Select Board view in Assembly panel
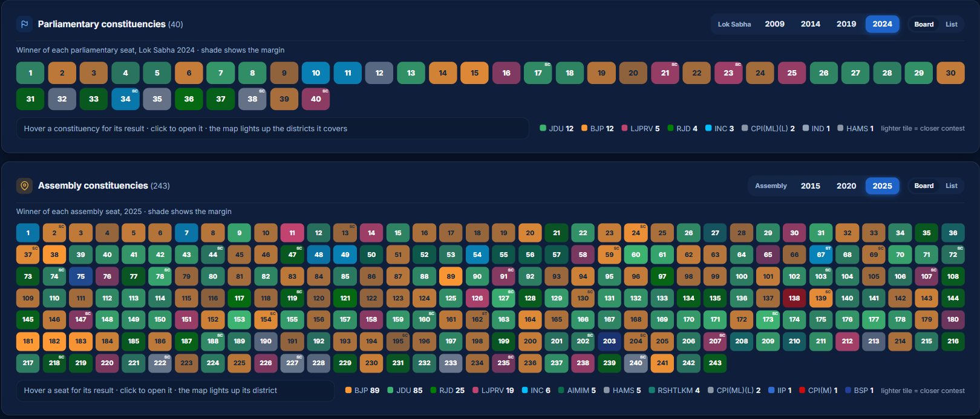 click(x=924, y=186)
